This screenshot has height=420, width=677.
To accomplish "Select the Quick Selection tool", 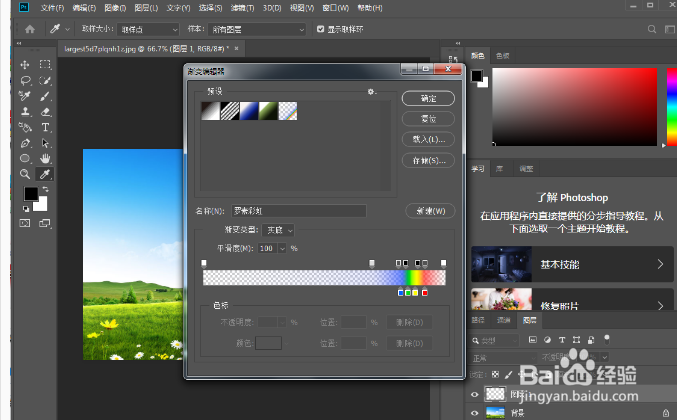I will tap(45, 80).
